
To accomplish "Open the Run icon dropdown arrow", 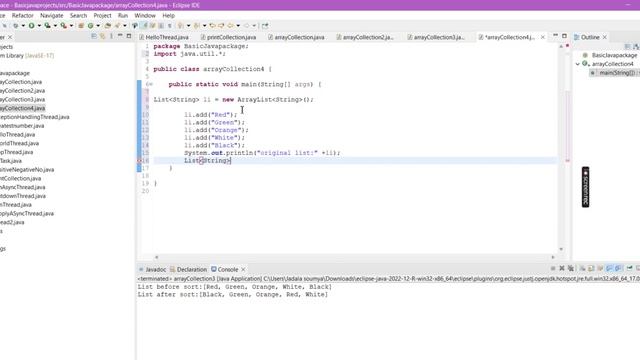I will point(39,26).
